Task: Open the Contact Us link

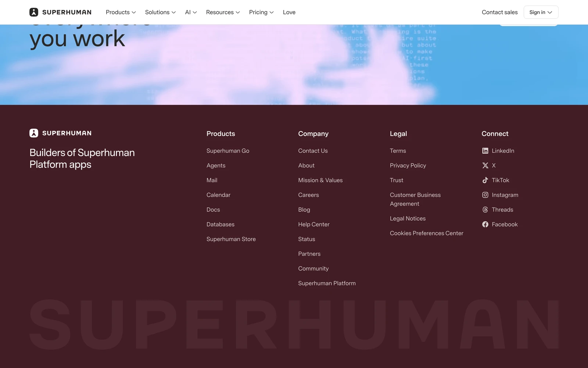Action: click(313, 151)
